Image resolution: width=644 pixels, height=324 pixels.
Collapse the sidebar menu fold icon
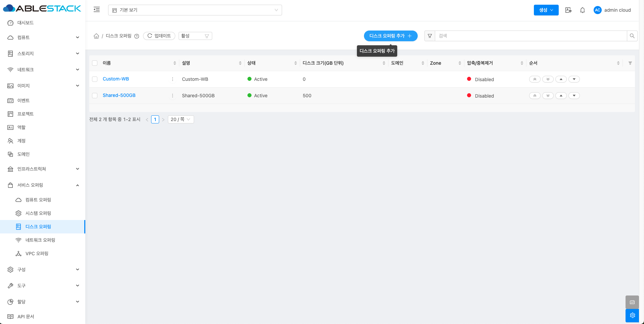point(97,10)
